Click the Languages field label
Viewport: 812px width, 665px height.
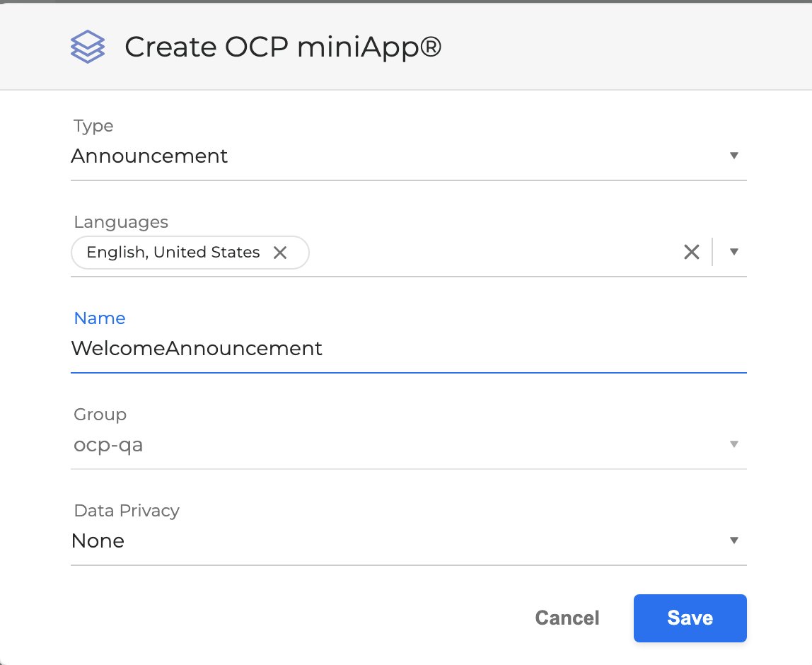pos(121,222)
